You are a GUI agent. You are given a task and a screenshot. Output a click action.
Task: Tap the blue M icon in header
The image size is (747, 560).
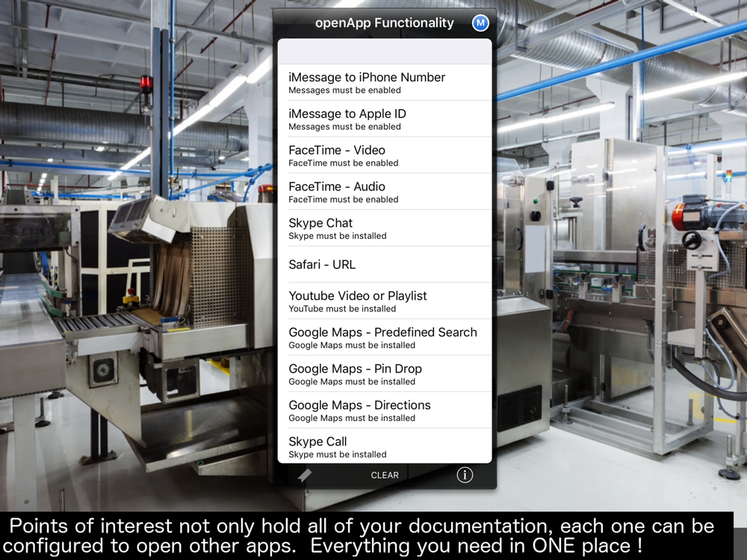[x=480, y=22]
